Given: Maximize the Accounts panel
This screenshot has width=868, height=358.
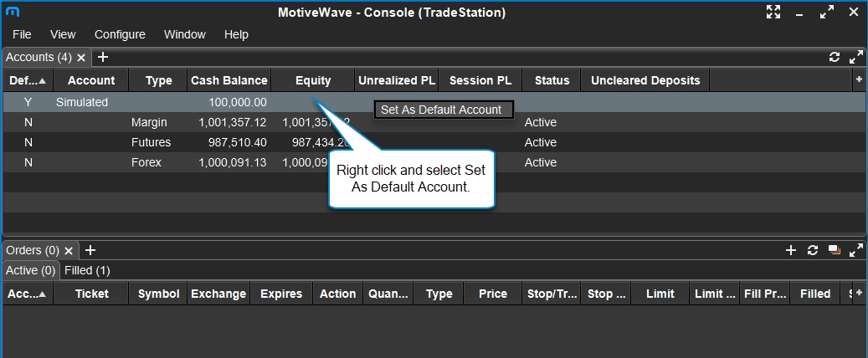Looking at the screenshot, I should point(855,58).
